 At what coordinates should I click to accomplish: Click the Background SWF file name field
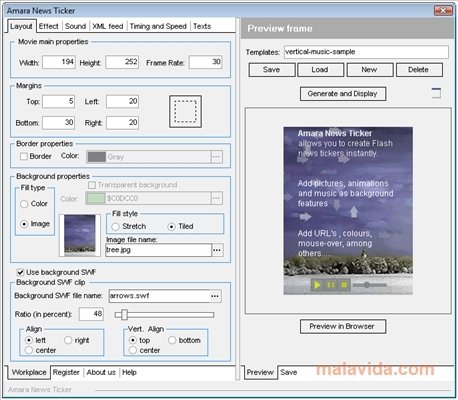coord(159,296)
